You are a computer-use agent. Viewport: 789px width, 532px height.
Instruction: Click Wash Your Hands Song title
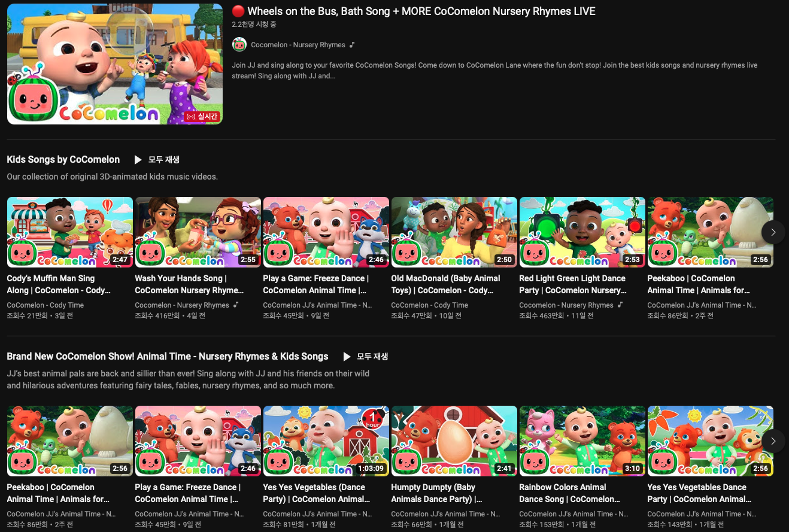point(189,284)
